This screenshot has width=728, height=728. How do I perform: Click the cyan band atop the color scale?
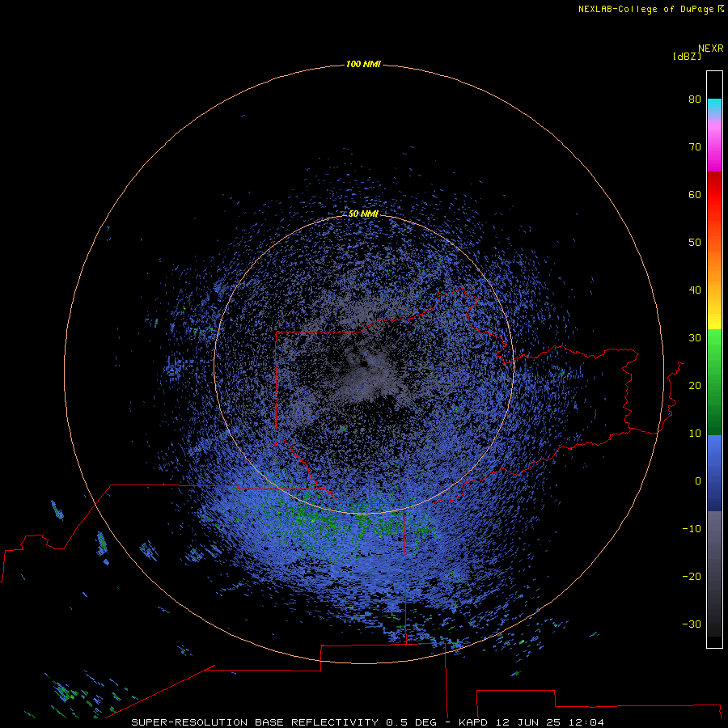point(714,105)
